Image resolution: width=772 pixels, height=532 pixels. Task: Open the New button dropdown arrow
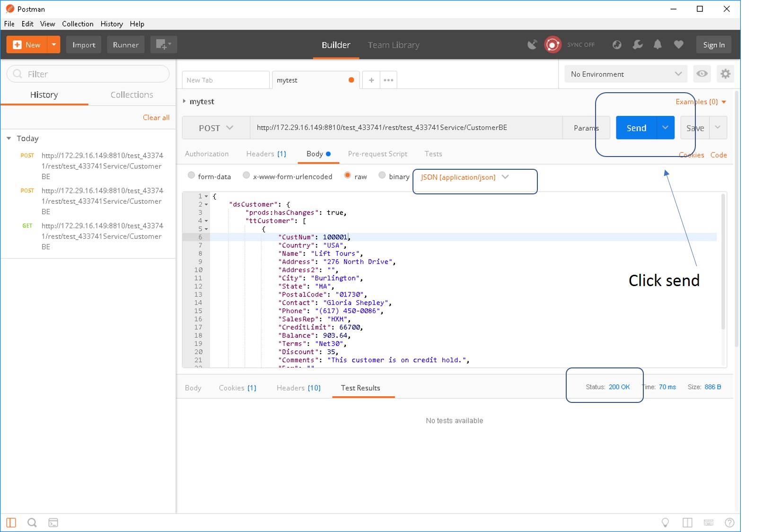point(54,44)
